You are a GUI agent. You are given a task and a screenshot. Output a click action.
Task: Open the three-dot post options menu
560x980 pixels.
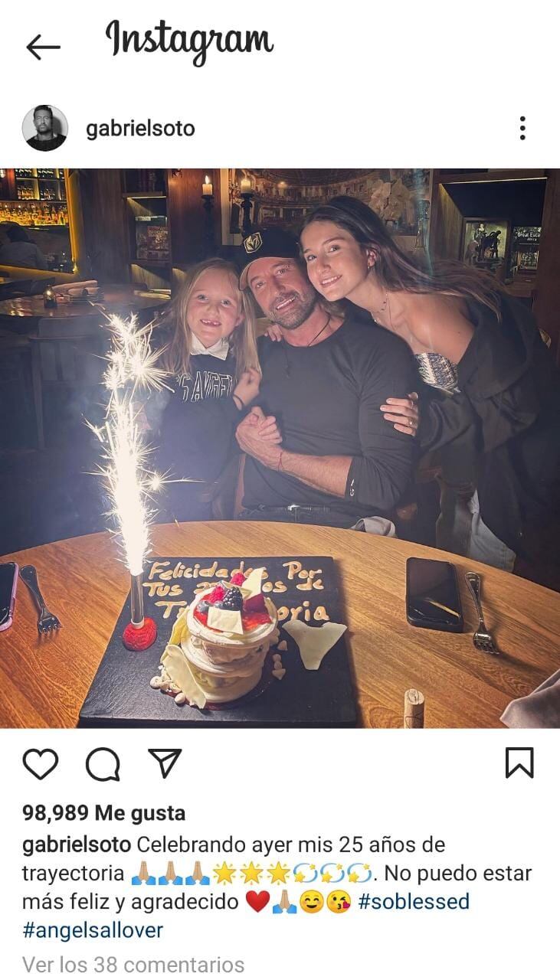click(522, 128)
